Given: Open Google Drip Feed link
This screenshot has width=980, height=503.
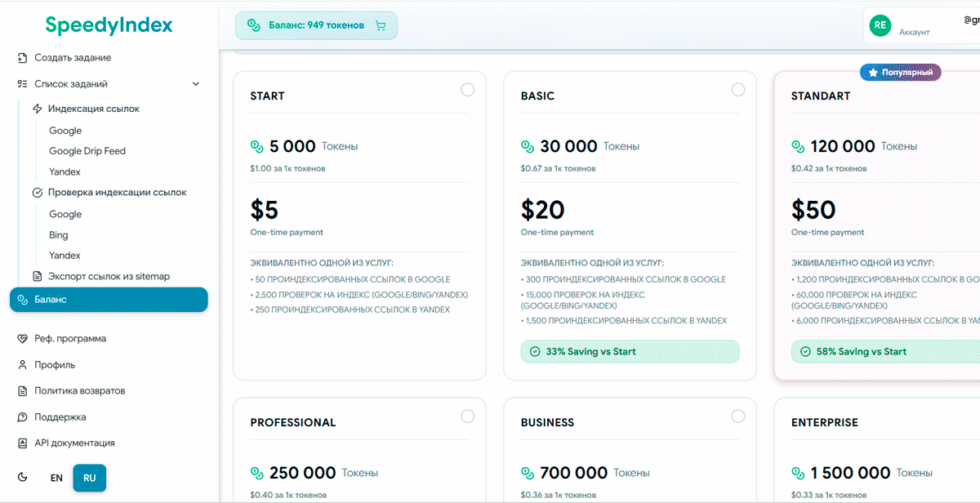Looking at the screenshot, I should click(x=87, y=151).
